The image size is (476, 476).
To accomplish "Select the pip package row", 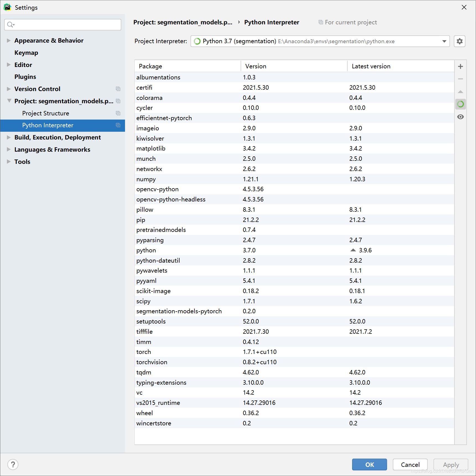I will (294, 220).
